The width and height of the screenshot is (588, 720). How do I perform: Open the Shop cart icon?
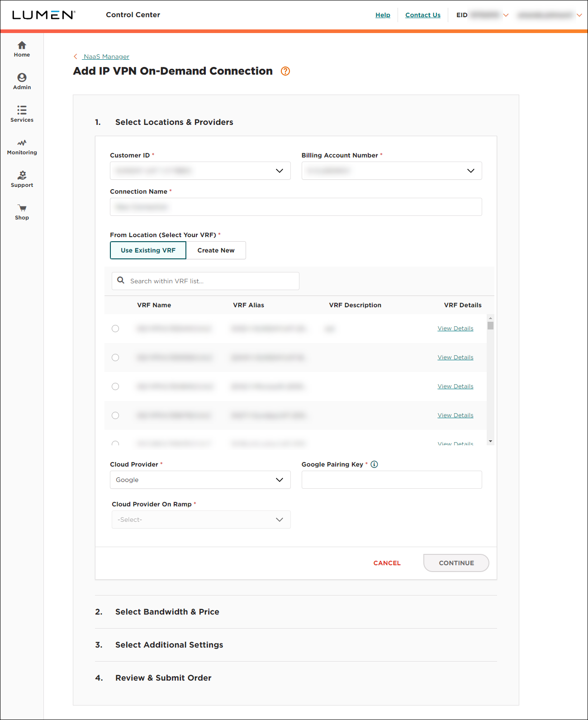(x=22, y=208)
